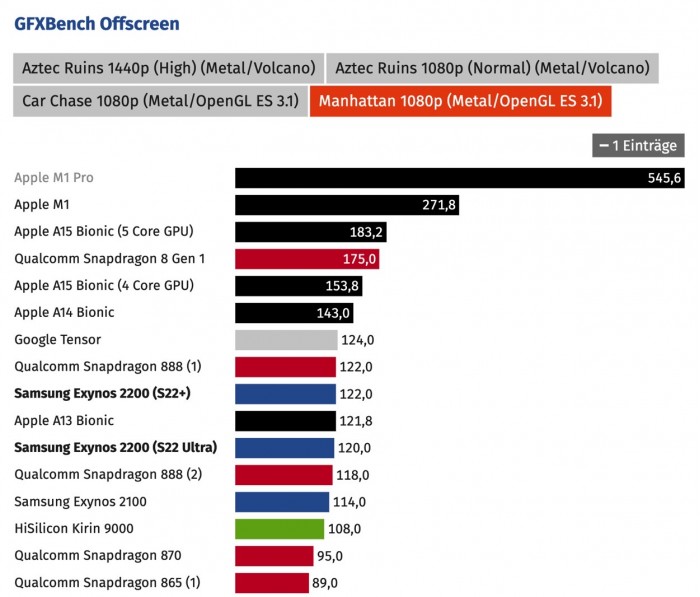The image size is (700, 597).
Task: Click the '− 1 Einträge' button
Action: 638,146
